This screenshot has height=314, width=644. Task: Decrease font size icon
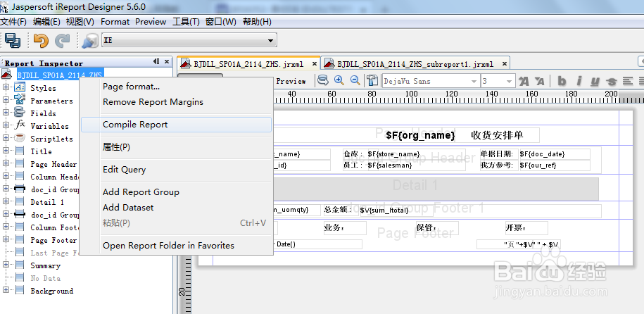point(539,81)
